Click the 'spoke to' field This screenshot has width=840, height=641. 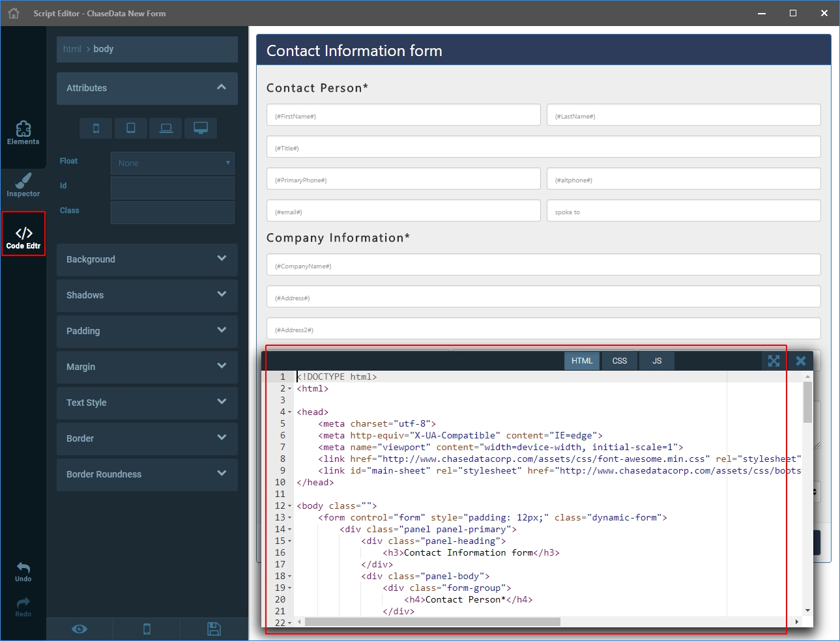684,211
